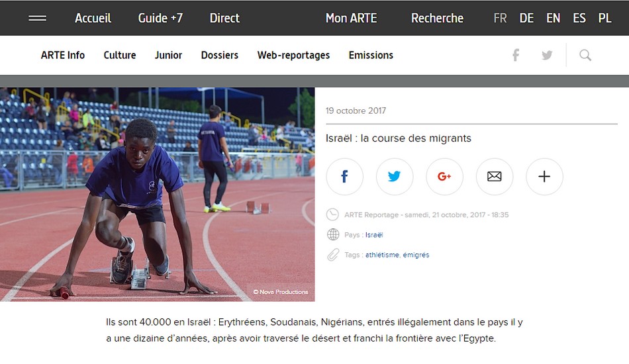This screenshot has width=629, height=364.
Task: Open the magnifier search icon
Action: pos(585,55)
